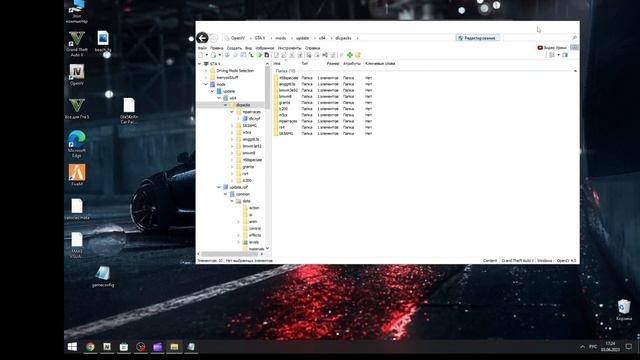
Task: Select the FiveM desktop icon
Action: coord(77,175)
